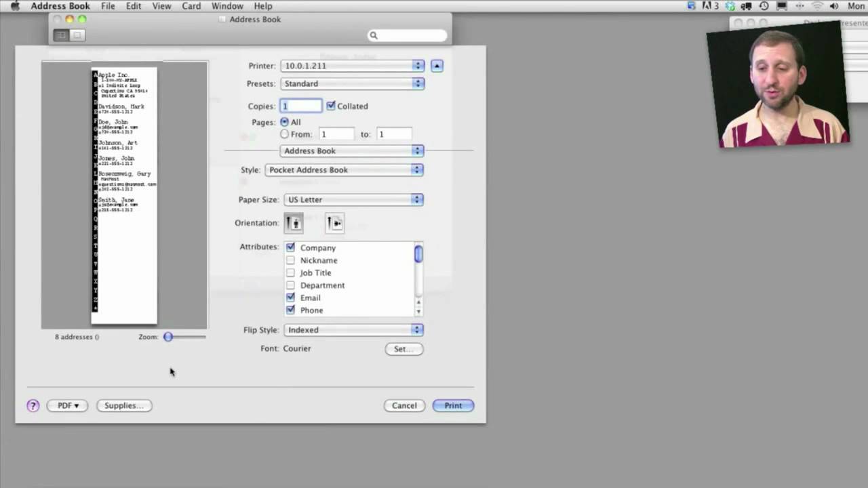Screen dimensions: 868x488
Task: Open the Flip Style dropdown
Action: [353, 329]
